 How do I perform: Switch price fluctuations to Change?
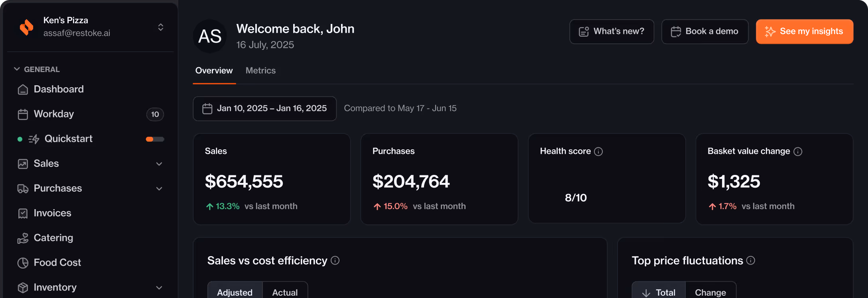(710, 292)
